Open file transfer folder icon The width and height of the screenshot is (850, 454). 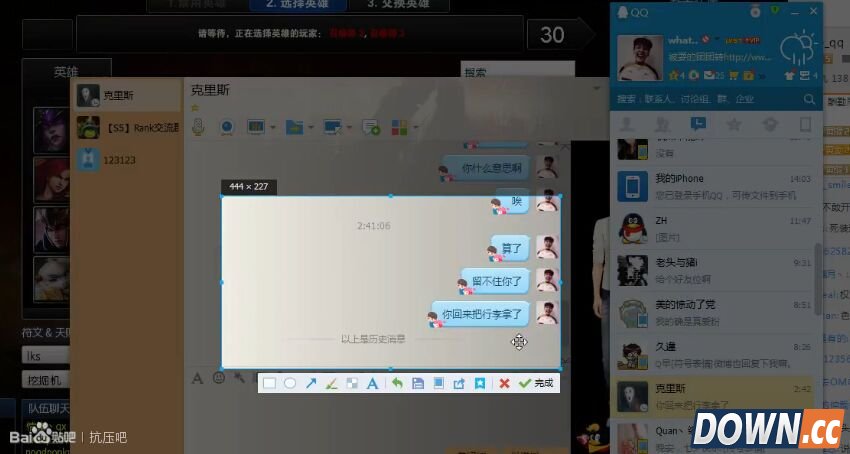click(294, 127)
